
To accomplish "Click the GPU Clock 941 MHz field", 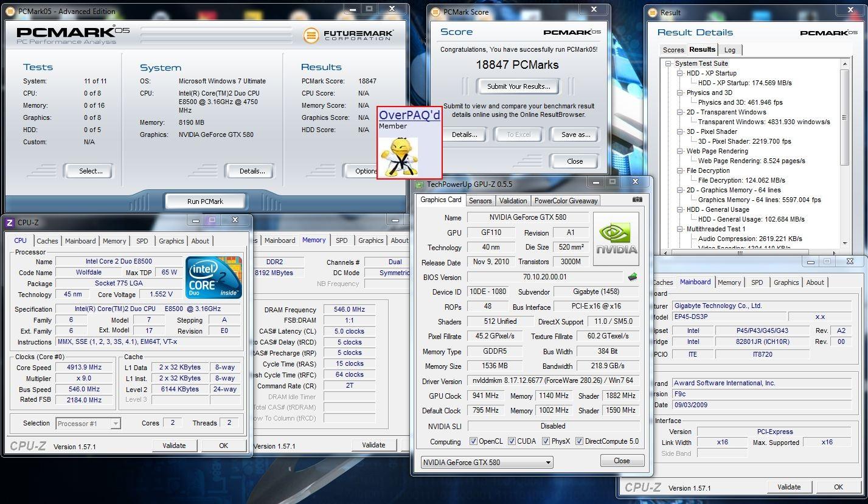I will [x=485, y=396].
